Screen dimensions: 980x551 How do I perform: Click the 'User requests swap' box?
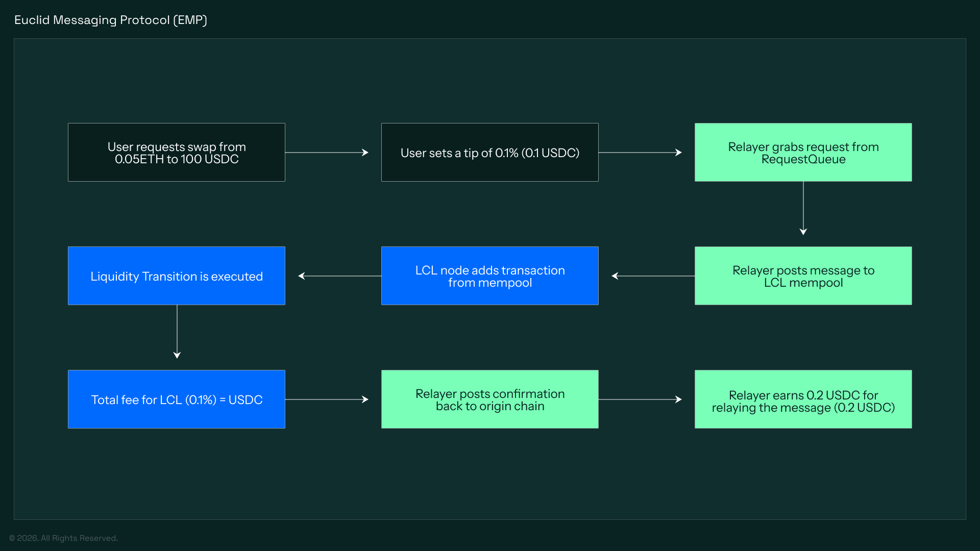pyautogui.click(x=176, y=153)
